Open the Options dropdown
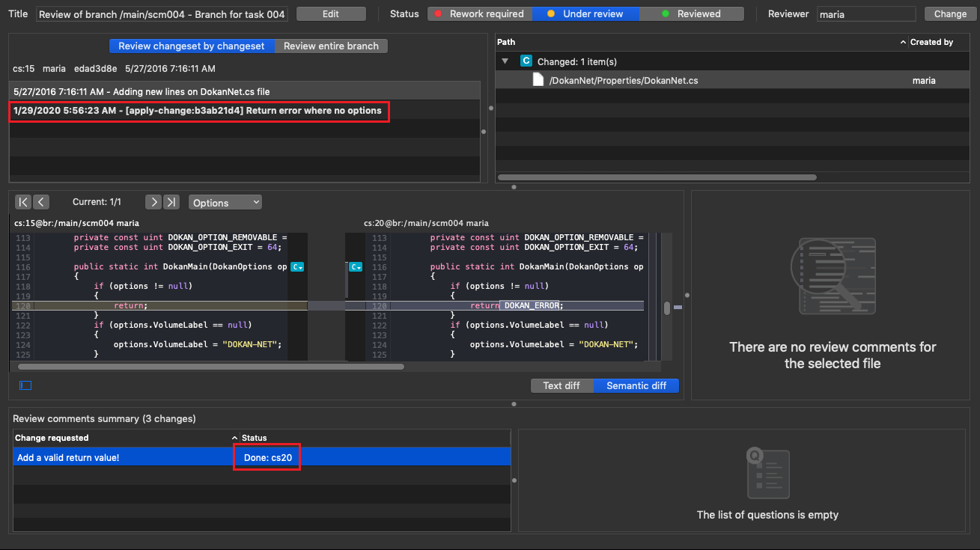 pos(225,203)
